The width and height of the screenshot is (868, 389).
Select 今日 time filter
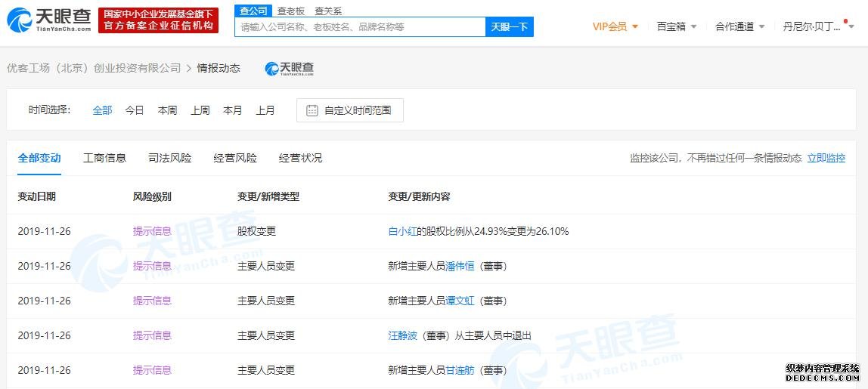(x=135, y=110)
